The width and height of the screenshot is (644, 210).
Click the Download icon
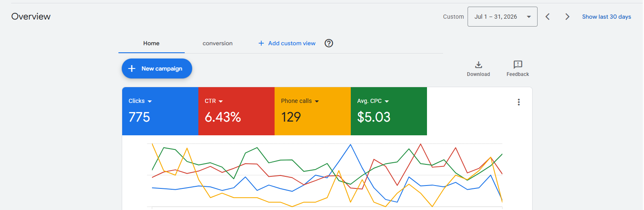tap(478, 65)
